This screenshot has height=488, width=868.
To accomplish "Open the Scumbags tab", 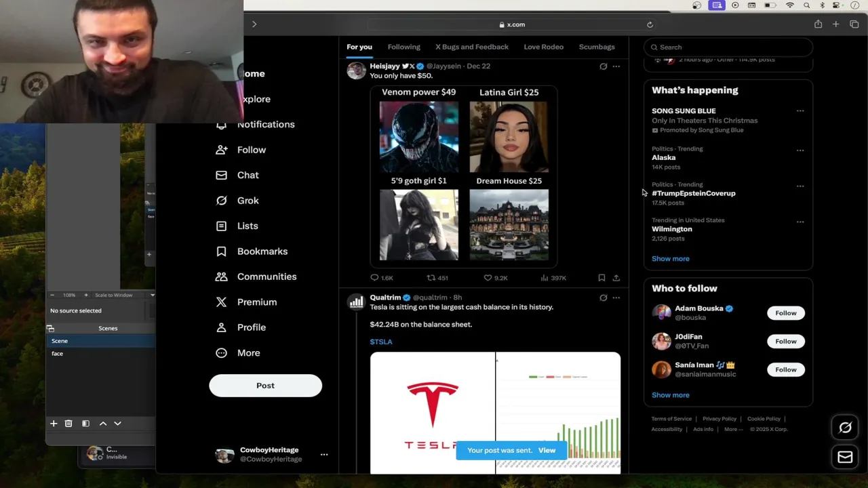I will tap(597, 47).
